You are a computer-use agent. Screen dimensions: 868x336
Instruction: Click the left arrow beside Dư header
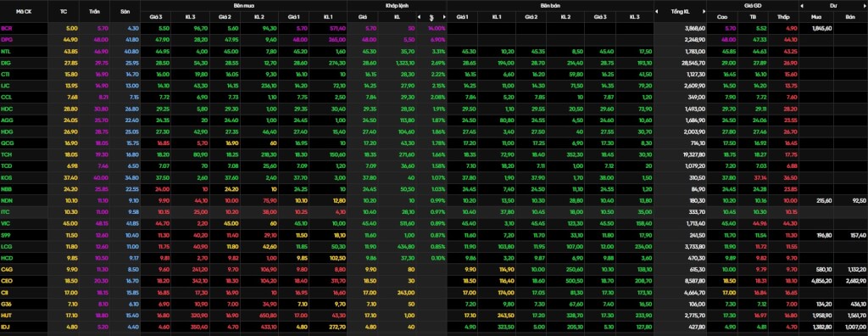[x=803, y=5]
